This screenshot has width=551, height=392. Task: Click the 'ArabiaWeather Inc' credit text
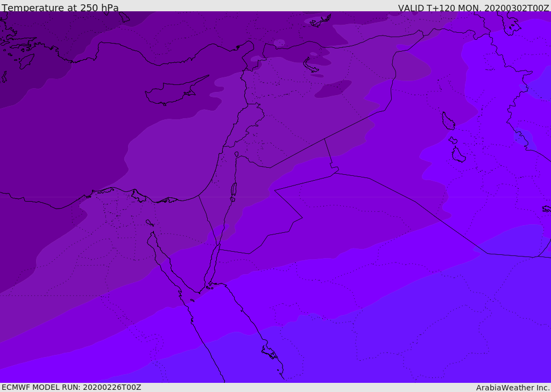click(513, 388)
